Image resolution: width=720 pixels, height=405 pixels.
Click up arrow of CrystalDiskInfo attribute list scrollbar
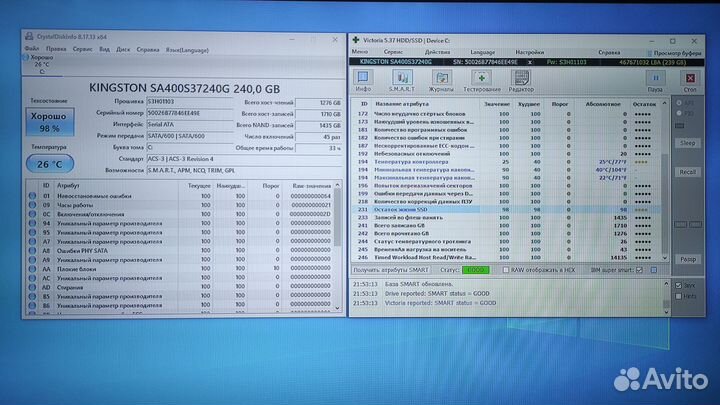(x=338, y=185)
